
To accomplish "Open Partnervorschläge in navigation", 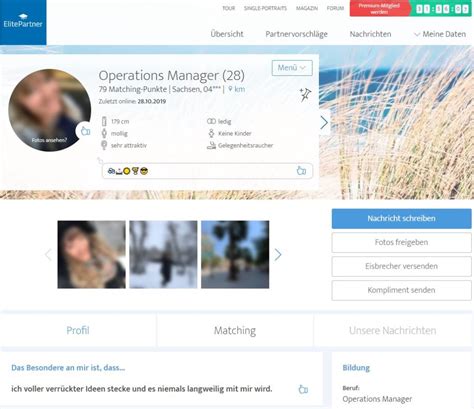I will [x=296, y=34].
